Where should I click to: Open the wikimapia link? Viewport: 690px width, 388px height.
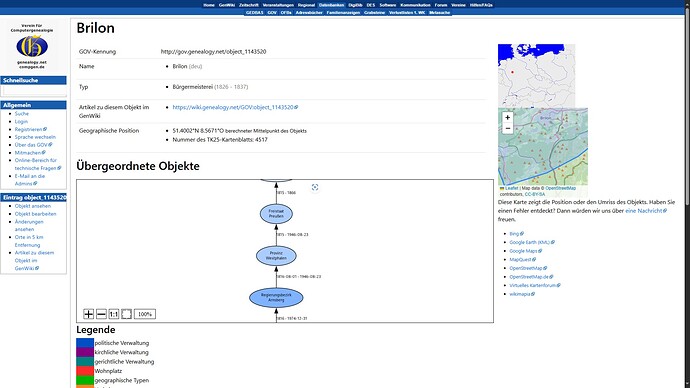click(x=522, y=294)
